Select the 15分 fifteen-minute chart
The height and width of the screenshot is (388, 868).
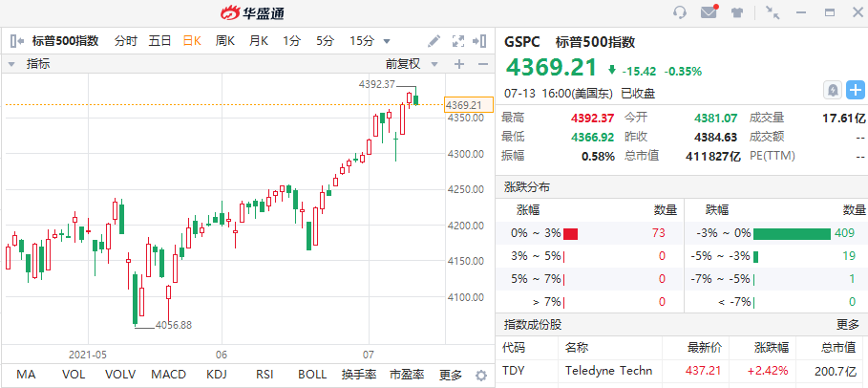[x=362, y=40]
